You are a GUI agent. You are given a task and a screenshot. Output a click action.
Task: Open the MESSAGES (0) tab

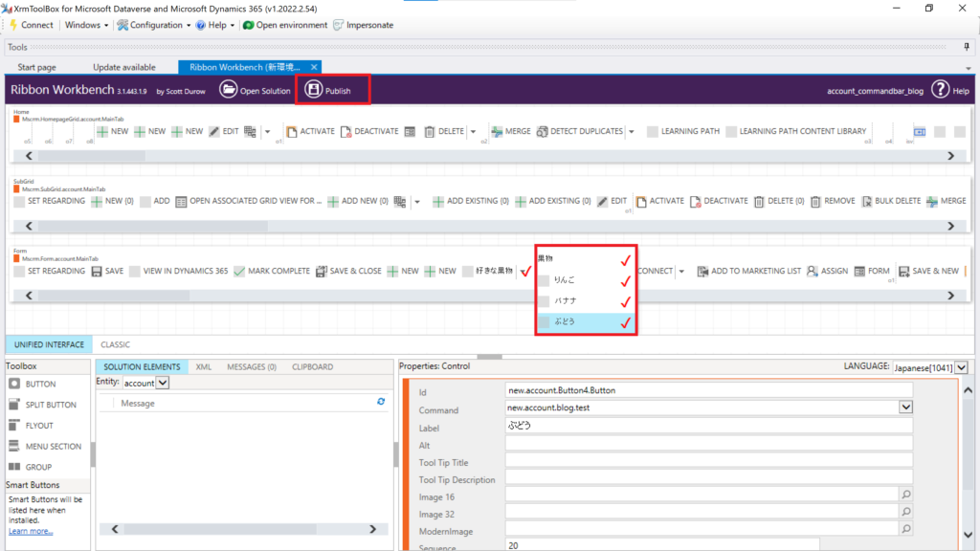[252, 366]
